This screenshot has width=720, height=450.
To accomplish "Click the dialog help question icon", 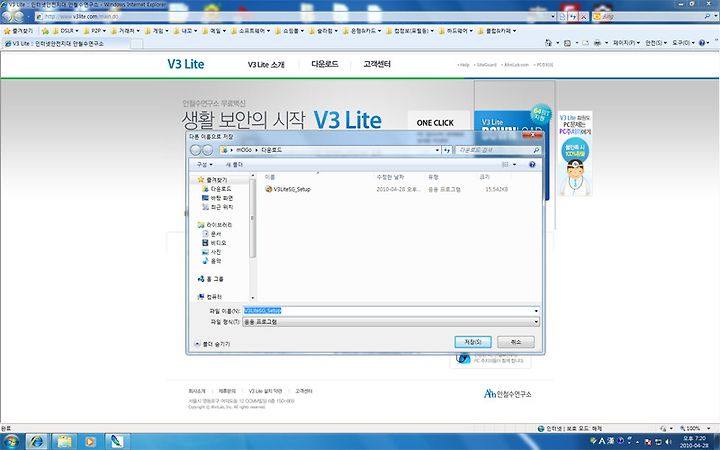I will [532, 164].
